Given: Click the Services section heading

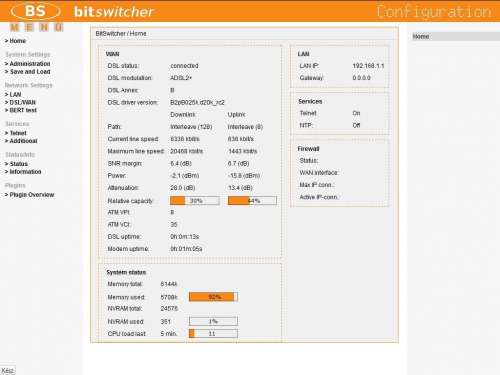Looking at the screenshot, I should tap(310, 101).
